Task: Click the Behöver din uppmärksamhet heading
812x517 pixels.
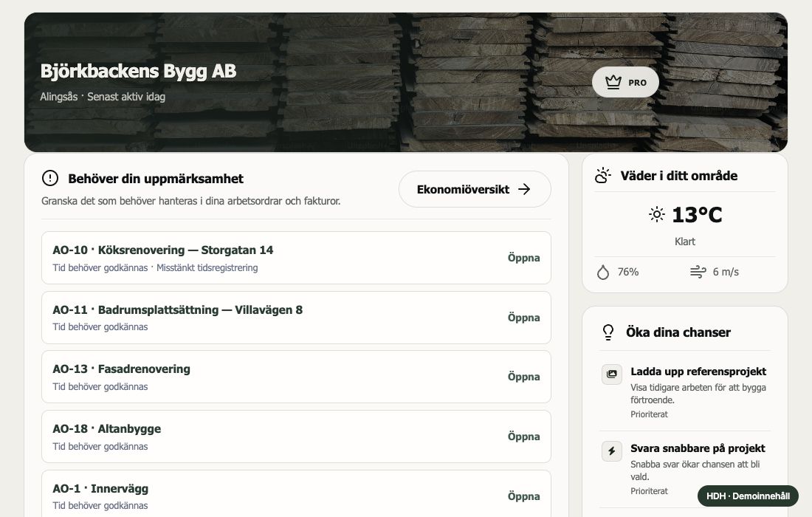Action: pos(155,179)
